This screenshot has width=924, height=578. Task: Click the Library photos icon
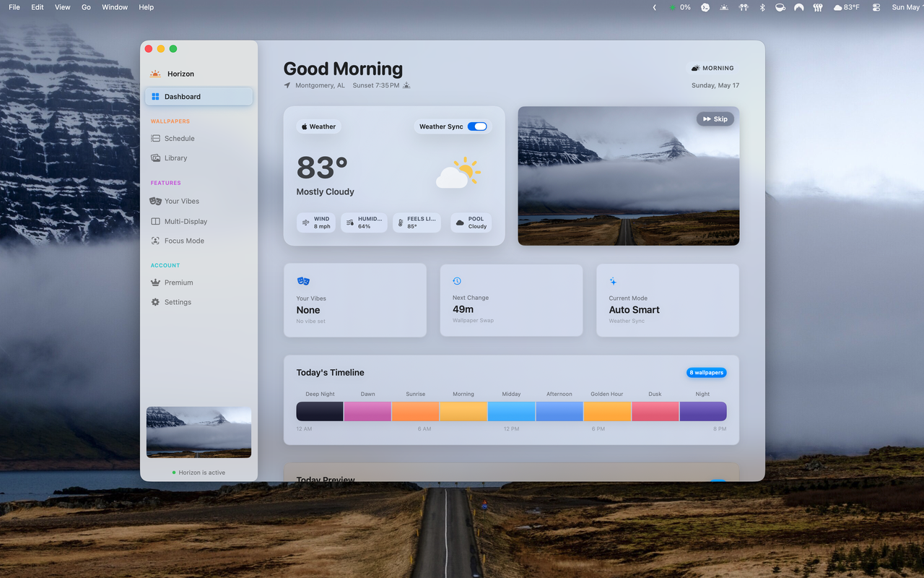pyautogui.click(x=155, y=158)
